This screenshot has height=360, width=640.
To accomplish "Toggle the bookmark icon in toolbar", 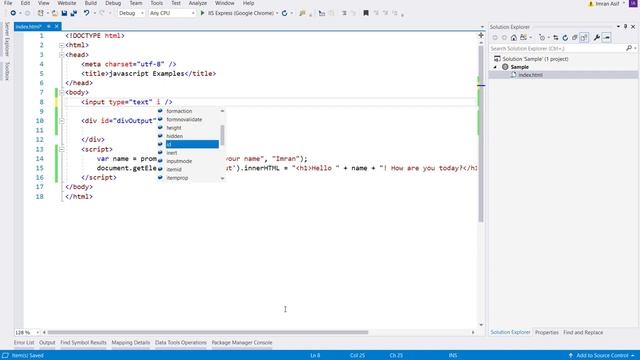I will [366, 13].
